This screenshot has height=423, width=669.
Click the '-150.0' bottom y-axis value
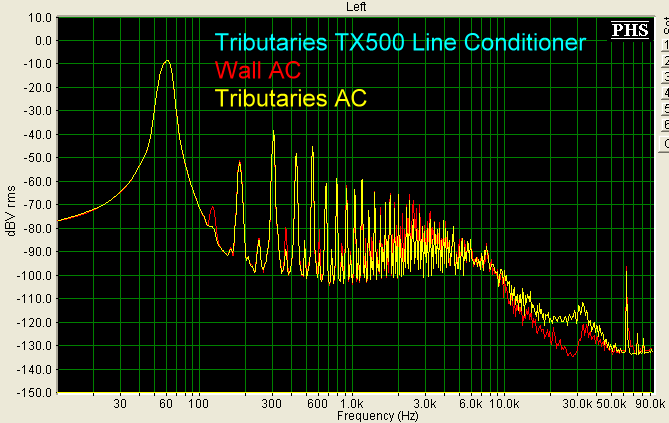pyautogui.click(x=34, y=392)
